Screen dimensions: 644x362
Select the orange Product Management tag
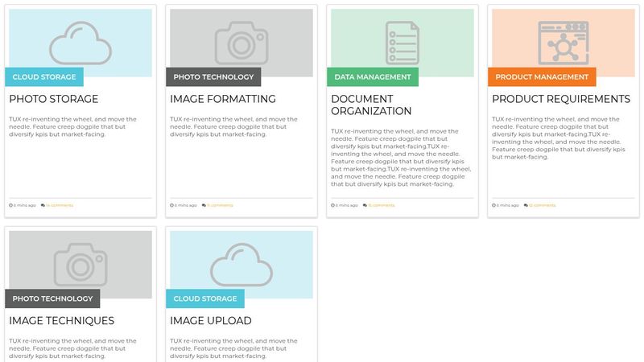tap(541, 77)
